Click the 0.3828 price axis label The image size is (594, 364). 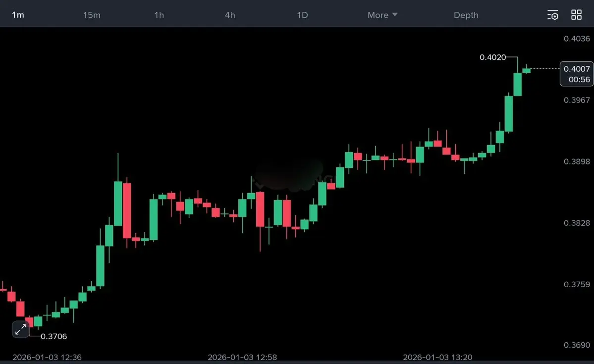click(x=577, y=223)
